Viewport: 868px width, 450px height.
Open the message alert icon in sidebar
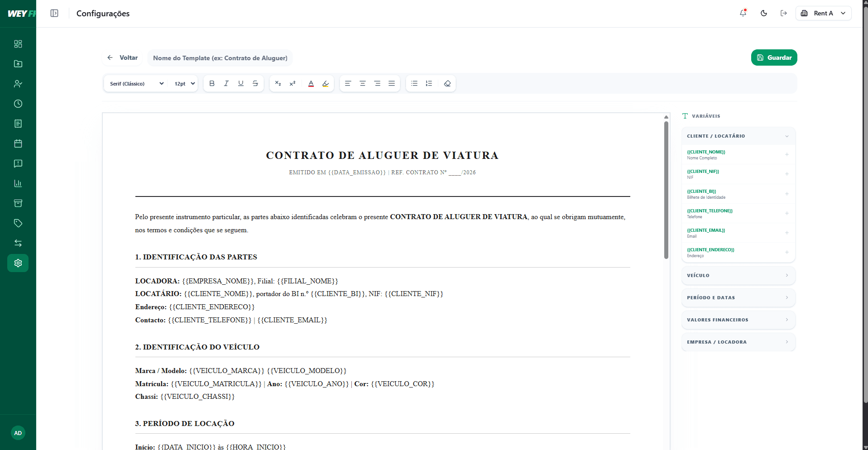tap(18, 163)
